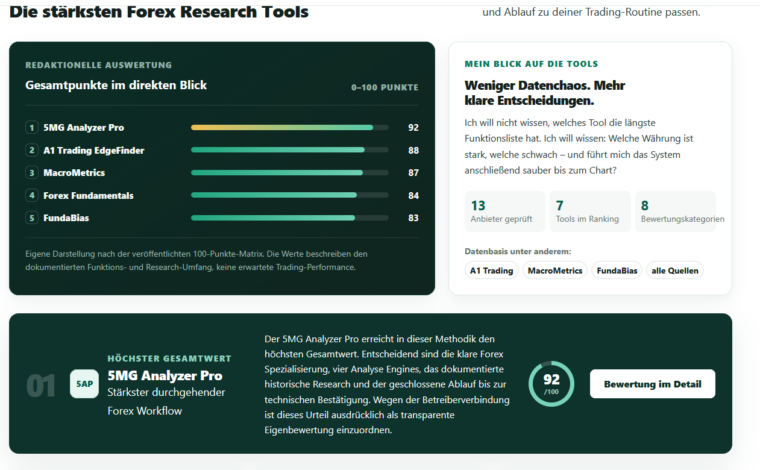Click the Bewertung im Detail button
The image size is (760, 470).
click(652, 384)
